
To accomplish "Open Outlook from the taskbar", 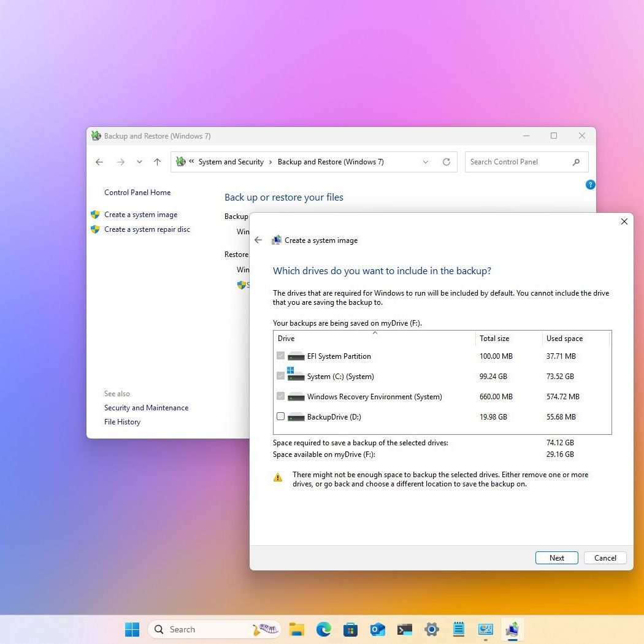I will click(377, 629).
